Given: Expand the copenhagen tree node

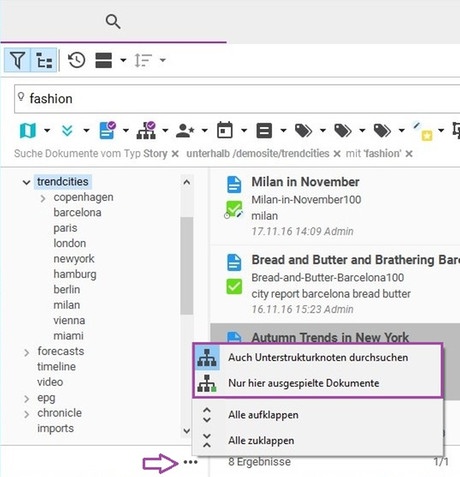Looking at the screenshot, I should (43, 198).
